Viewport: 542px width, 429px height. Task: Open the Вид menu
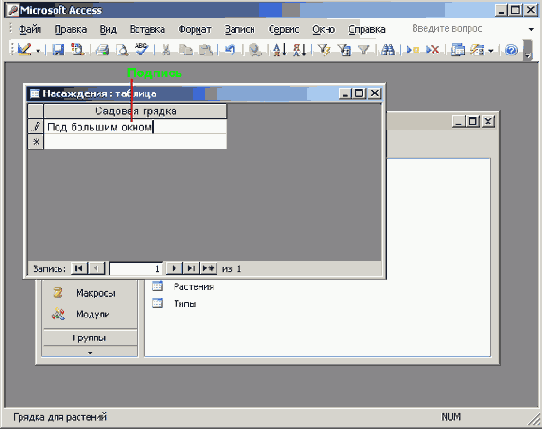pos(108,29)
